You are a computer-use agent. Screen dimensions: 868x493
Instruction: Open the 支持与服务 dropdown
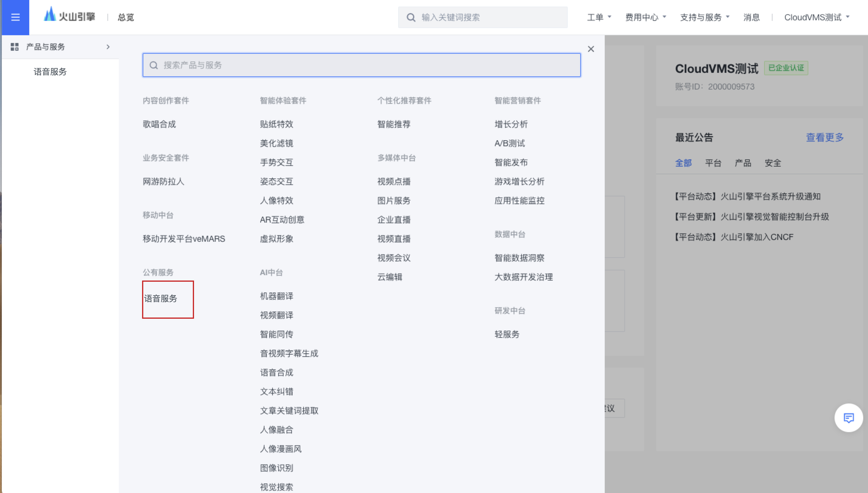pyautogui.click(x=704, y=17)
